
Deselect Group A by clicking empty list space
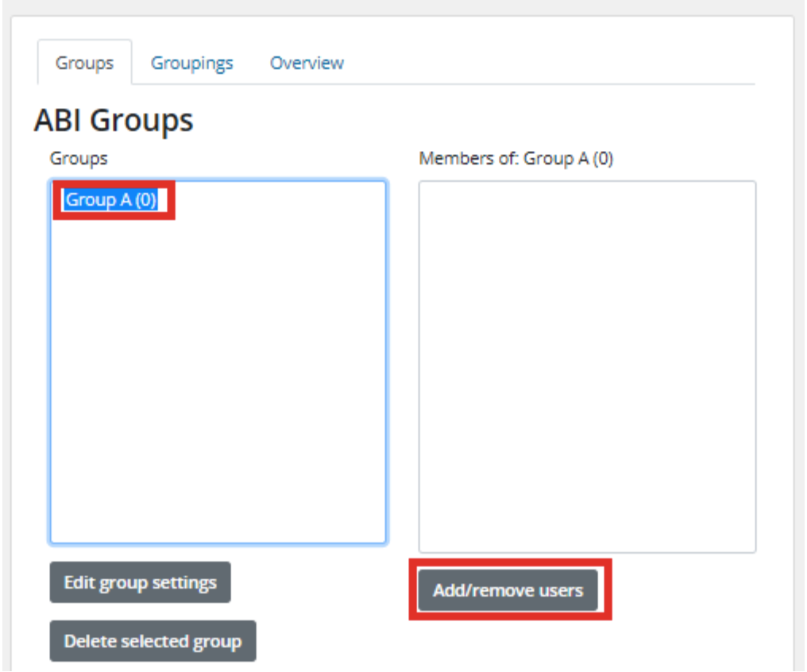218,437
